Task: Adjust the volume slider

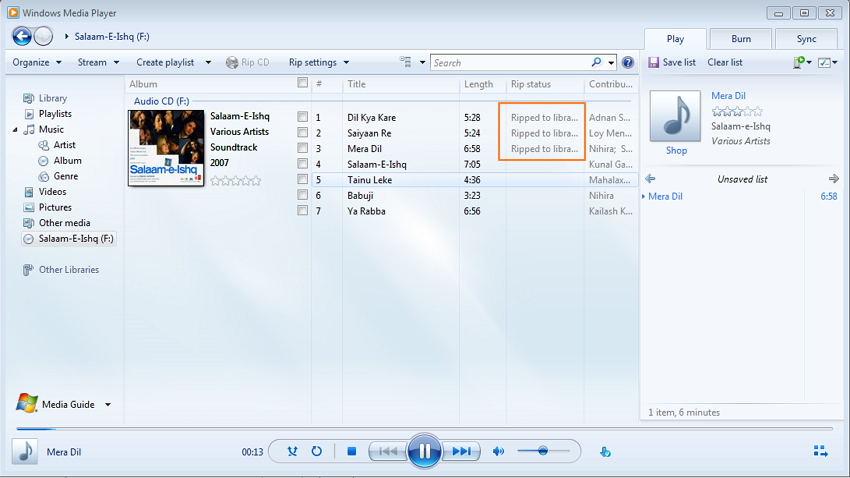Action: pyautogui.click(x=543, y=451)
